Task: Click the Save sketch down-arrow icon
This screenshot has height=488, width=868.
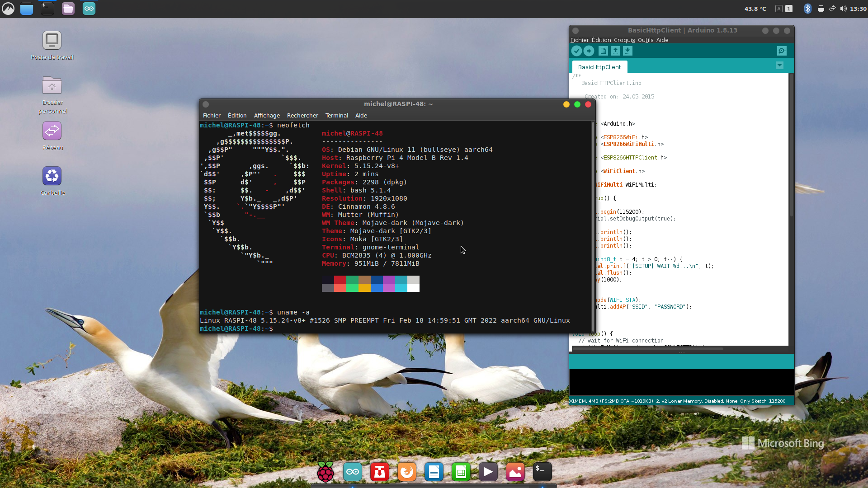Action: (x=627, y=51)
